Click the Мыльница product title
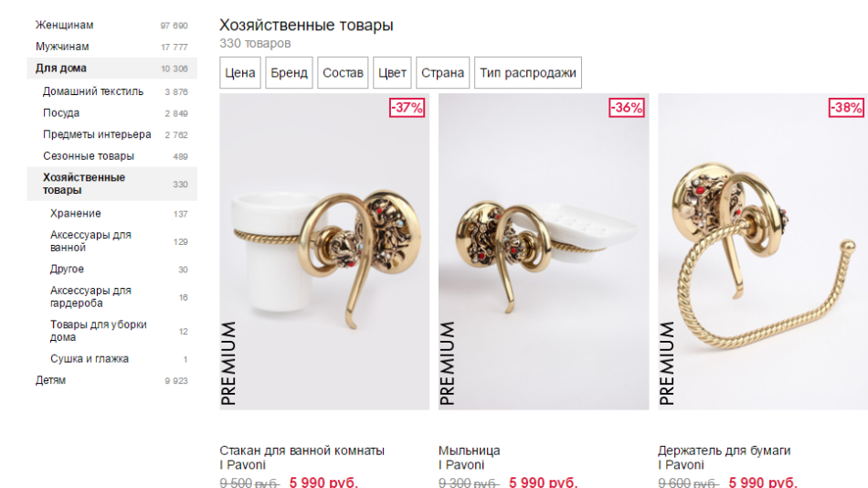The image size is (868, 488). pos(470,451)
